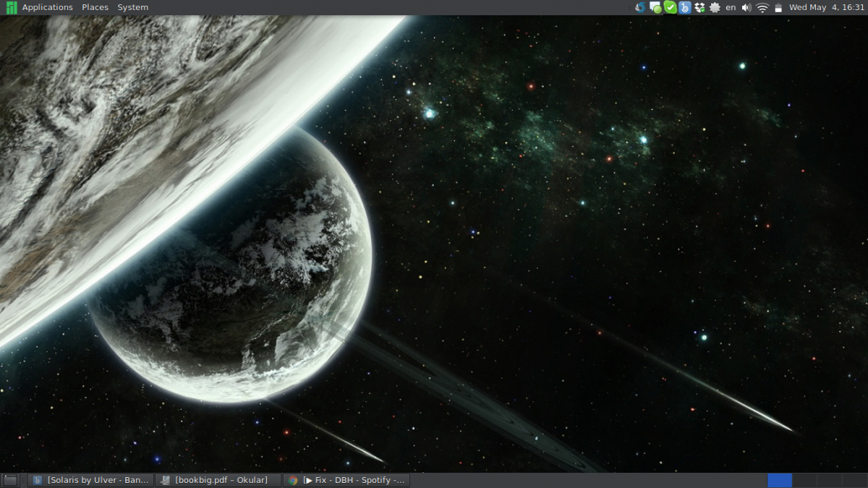The image size is (868, 488).
Task: Open the Applications menu
Action: tap(48, 7)
